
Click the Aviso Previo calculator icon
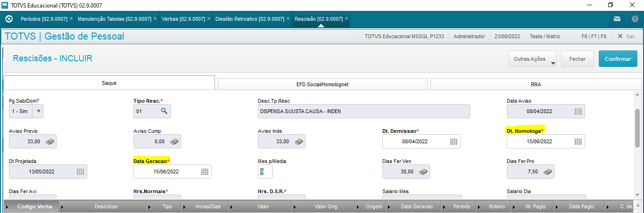click(x=50, y=141)
